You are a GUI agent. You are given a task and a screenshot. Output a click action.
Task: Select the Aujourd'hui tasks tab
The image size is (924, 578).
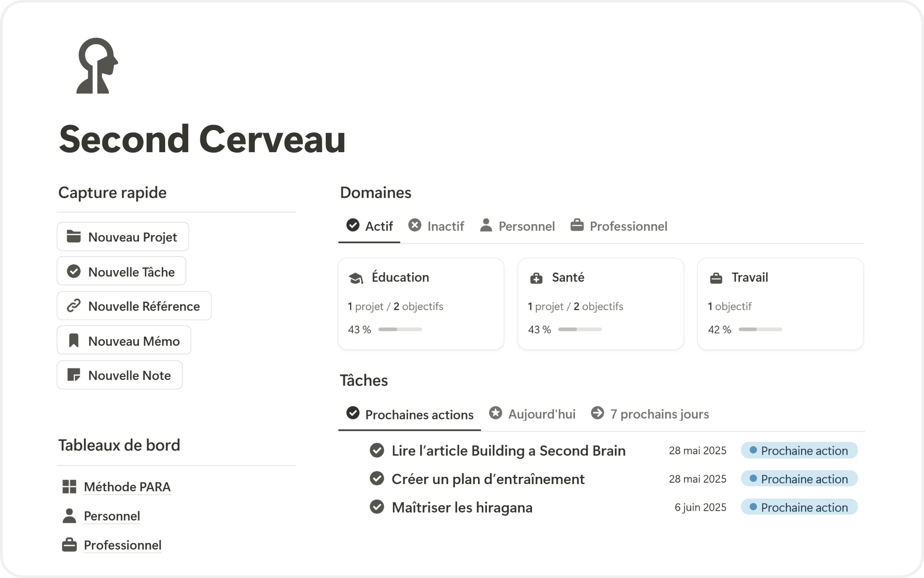coord(533,414)
